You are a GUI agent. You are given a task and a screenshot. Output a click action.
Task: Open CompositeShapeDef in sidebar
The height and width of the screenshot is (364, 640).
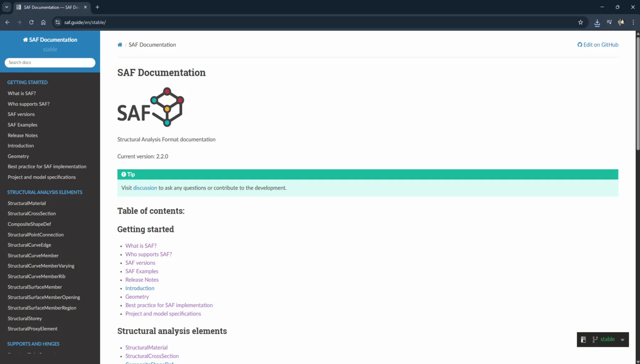pos(29,224)
